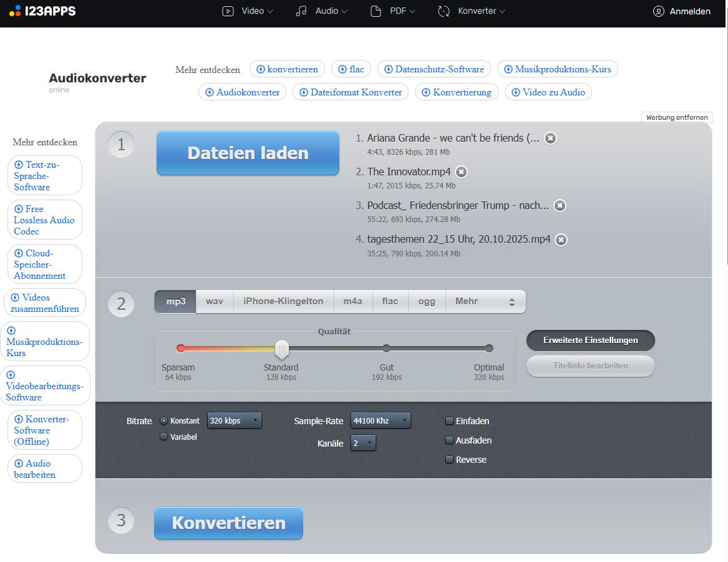The image size is (728, 562).
Task: Click the 123APPS logo
Action: 42,11
